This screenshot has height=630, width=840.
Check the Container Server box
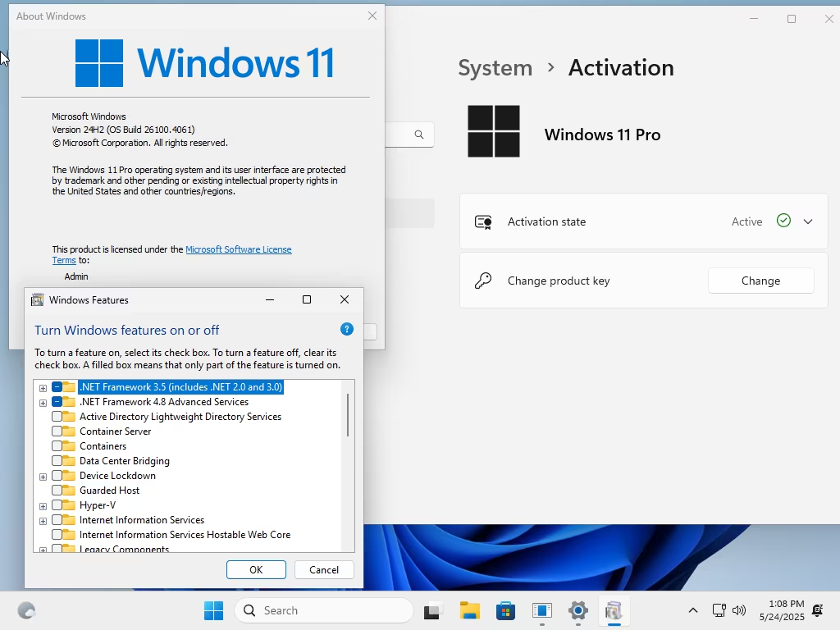(57, 431)
